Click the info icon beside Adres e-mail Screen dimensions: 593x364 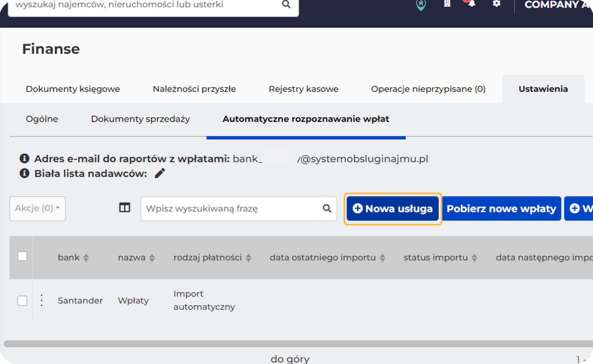[x=24, y=158]
